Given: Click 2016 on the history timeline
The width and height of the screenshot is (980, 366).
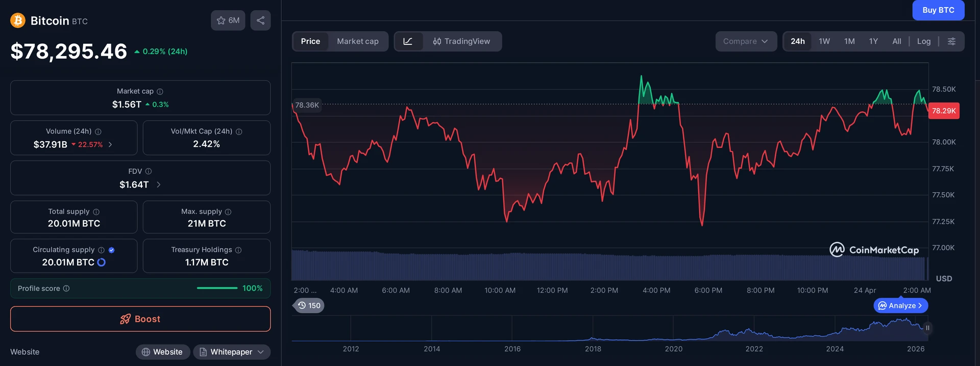Looking at the screenshot, I should [512, 349].
